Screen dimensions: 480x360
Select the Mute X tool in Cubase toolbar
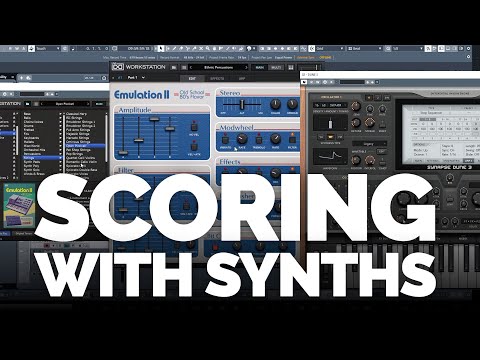[201, 48]
